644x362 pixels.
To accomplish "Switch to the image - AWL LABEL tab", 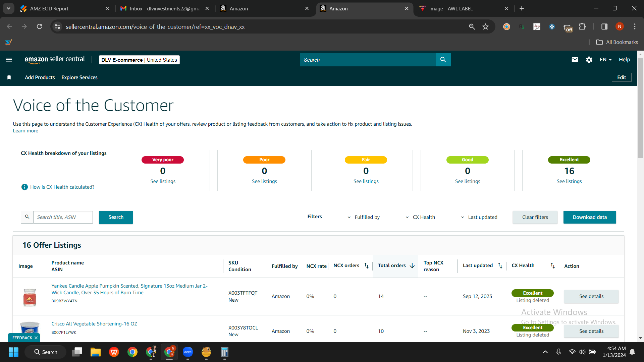I will [x=464, y=8].
